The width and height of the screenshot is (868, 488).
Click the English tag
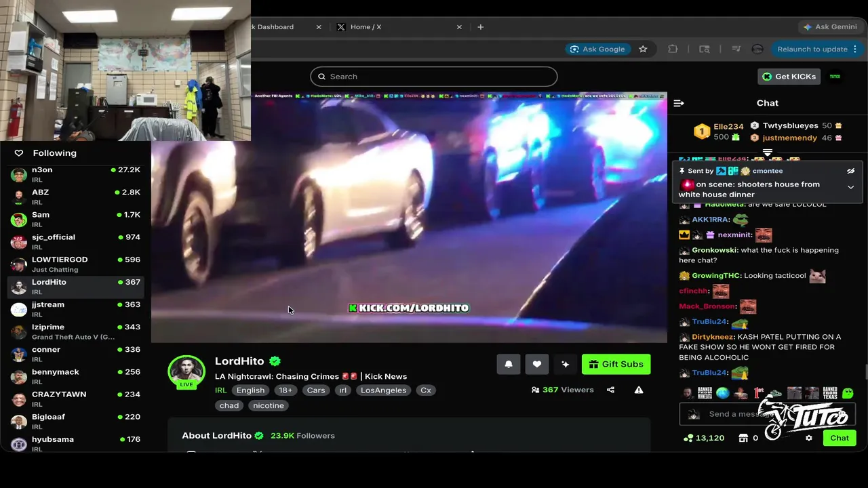[250, 390]
